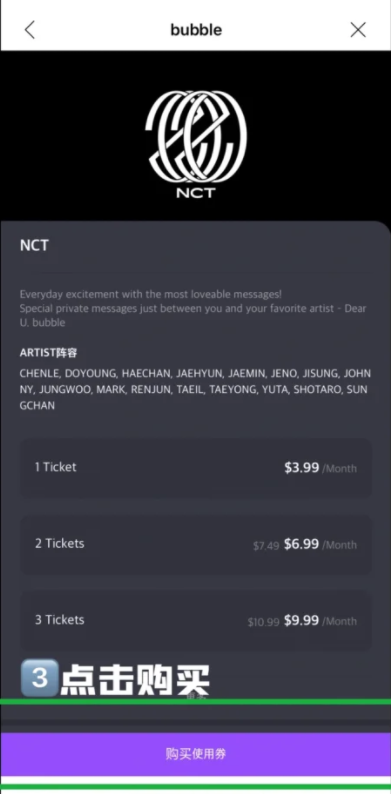Image resolution: width=391 pixels, height=794 pixels.
Task: Tap the ARTIST阵容 label
Action: [49, 353]
